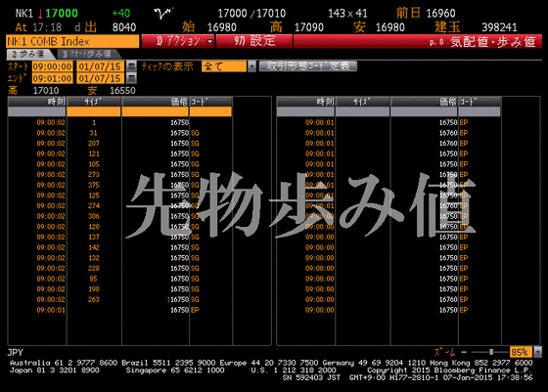The width and height of the screenshot is (548, 392).
Task: Click the 出 volume value 8040
Action: tap(124, 27)
